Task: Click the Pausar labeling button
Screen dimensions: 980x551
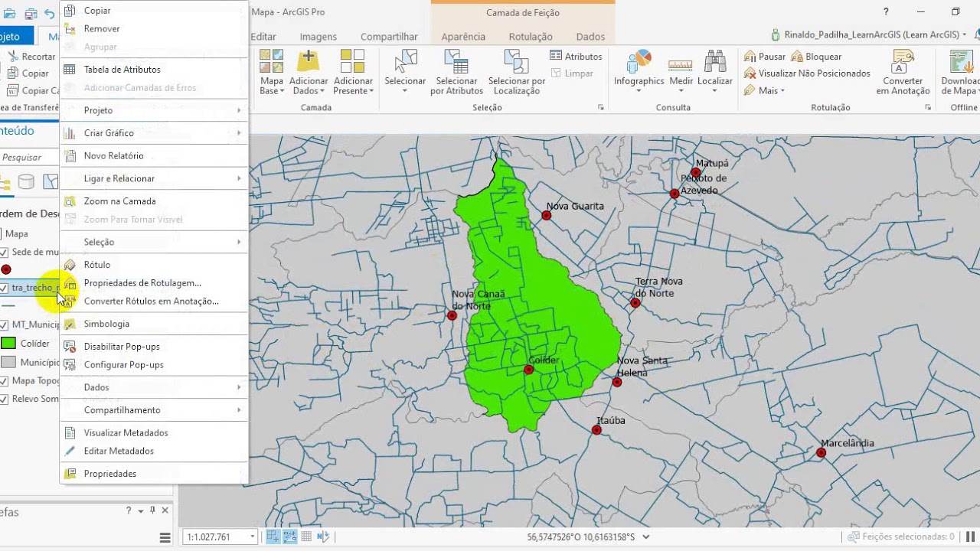Action: 765,57
